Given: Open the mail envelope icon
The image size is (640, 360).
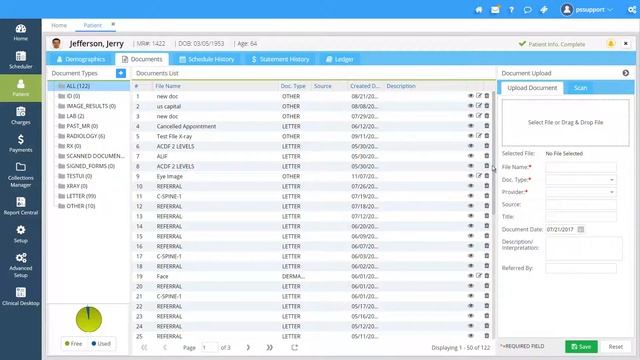Looking at the screenshot, I should (495, 9).
